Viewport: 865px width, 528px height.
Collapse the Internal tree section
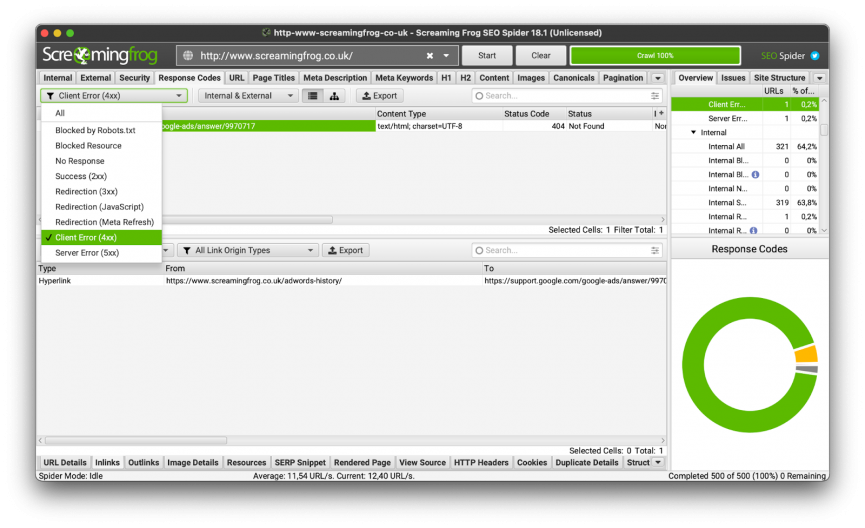tap(693, 132)
